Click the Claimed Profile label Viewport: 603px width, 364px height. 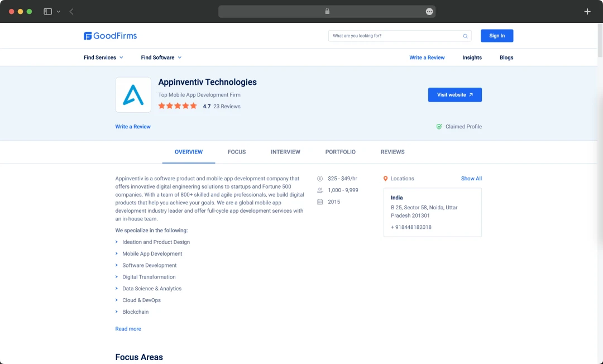pos(463,127)
